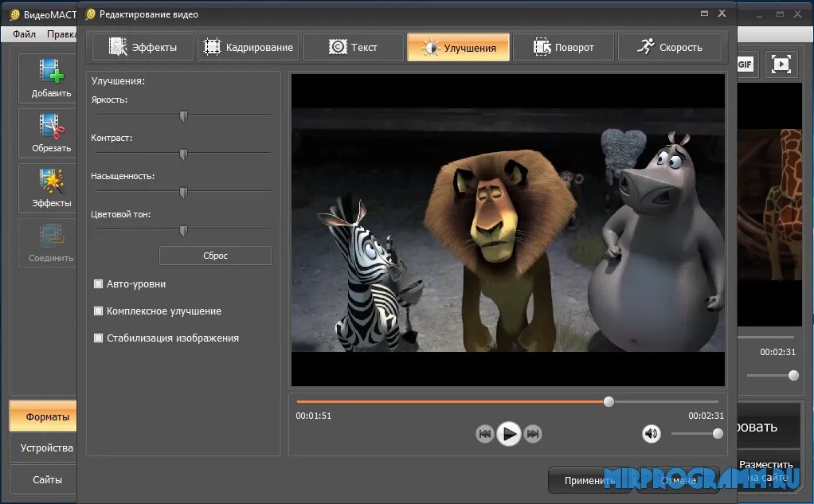This screenshot has height=504, width=814.
Task: Mute audio with the speaker icon
Action: click(651, 433)
